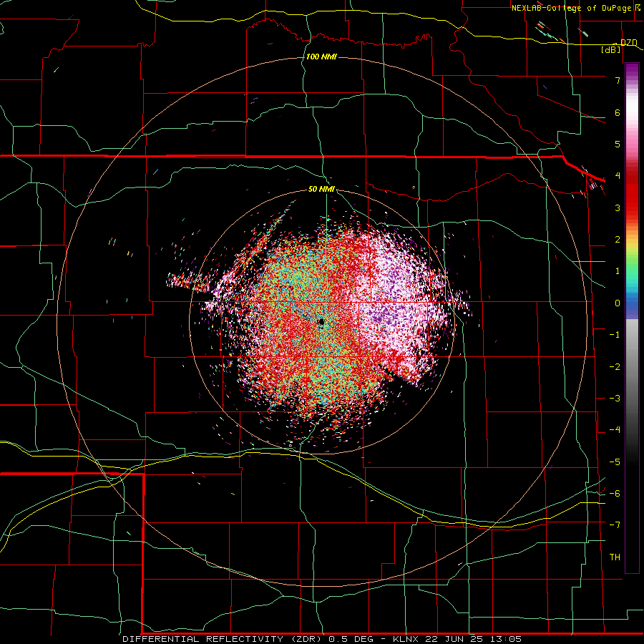Click the "5" value on the scale
The image size is (644, 644).
618,144
